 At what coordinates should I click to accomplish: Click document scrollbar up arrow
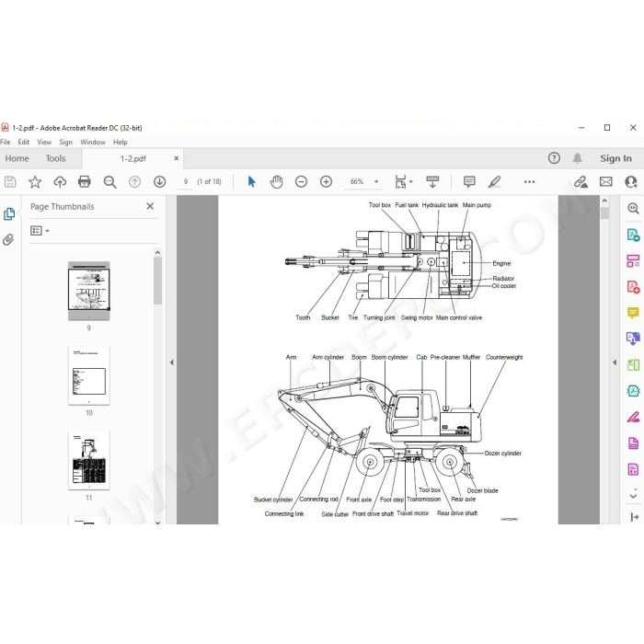click(x=604, y=201)
